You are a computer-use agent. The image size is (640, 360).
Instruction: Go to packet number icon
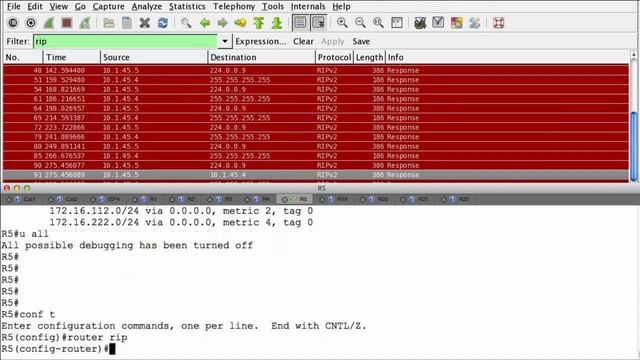coord(240,23)
